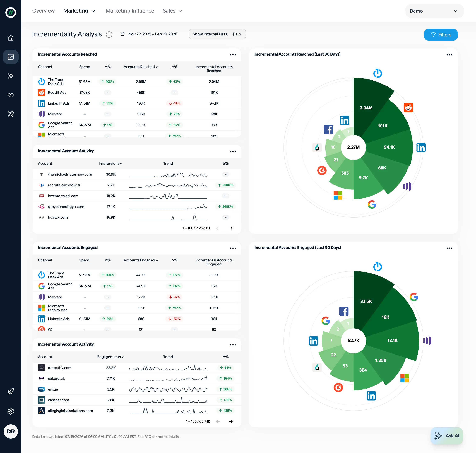Click the Filters button
Viewport: 476px width, 453px height.
click(x=441, y=35)
